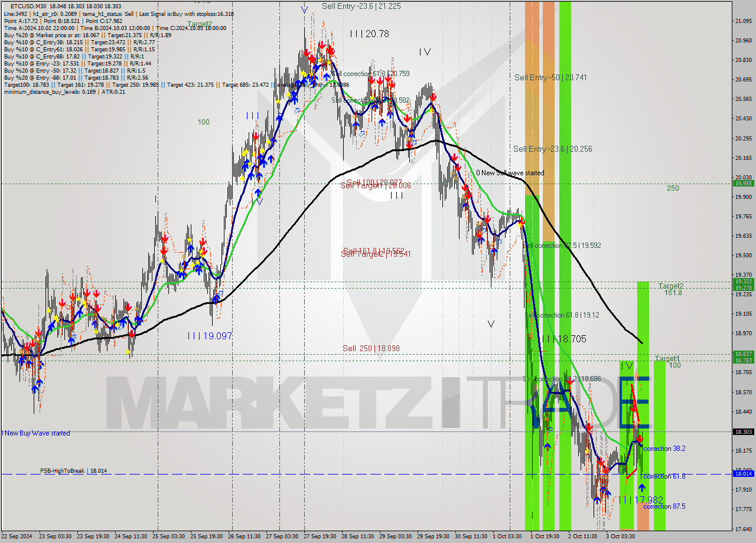
Task: Click the 'Sell Entry -23.6 | 21.225' label
Action: 361,6
